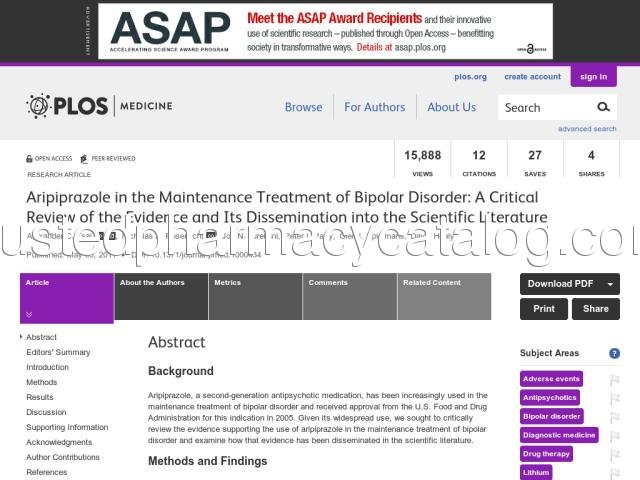Click the search magnifier icon
The width and height of the screenshot is (640, 480).
click(x=603, y=107)
